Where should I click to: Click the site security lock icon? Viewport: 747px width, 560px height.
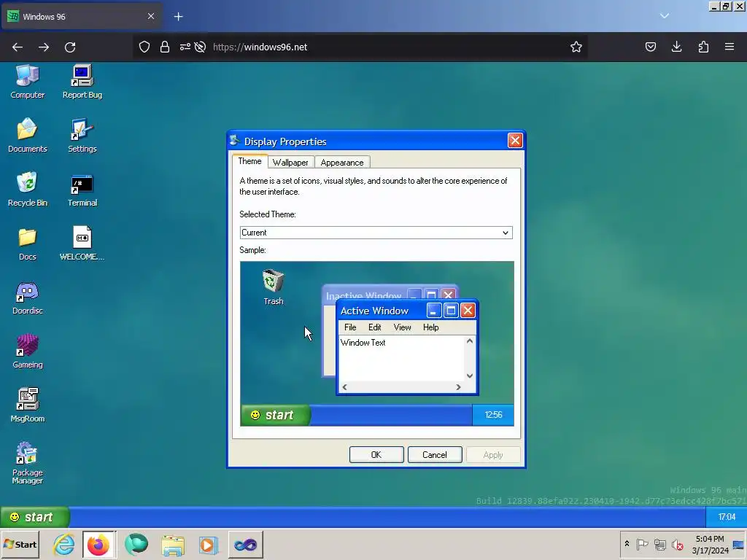coord(165,47)
